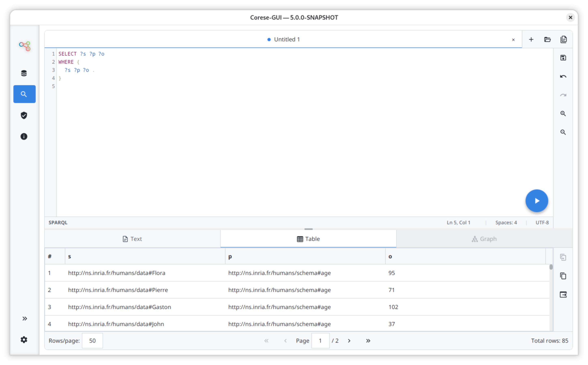Run the SPARQL query with play button
588x365 pixels.
536,201
